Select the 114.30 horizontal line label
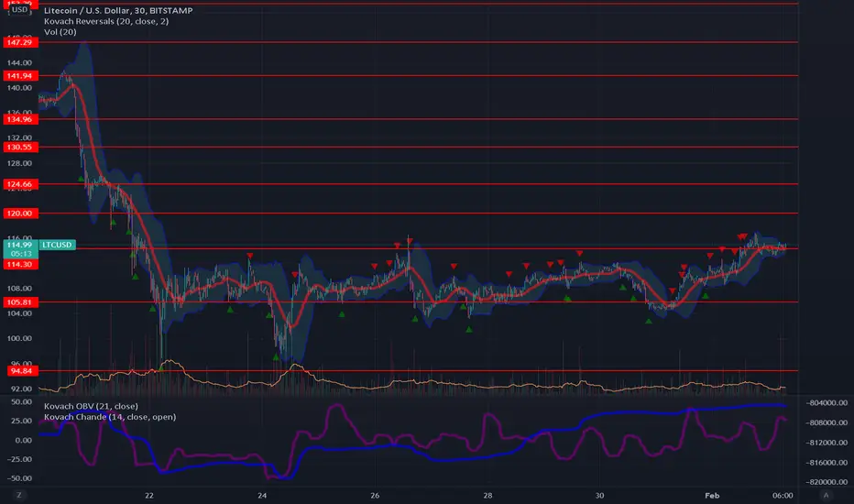 21,264
